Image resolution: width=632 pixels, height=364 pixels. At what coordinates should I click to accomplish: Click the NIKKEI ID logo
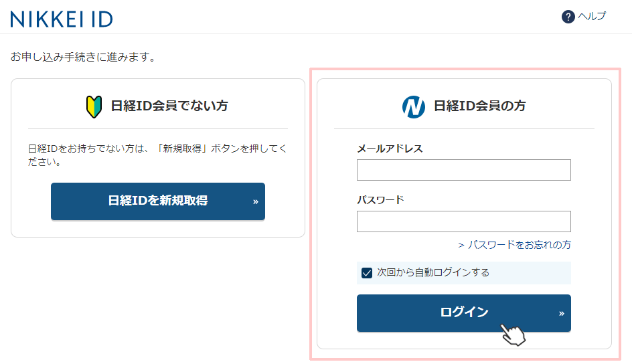[62, 19]
